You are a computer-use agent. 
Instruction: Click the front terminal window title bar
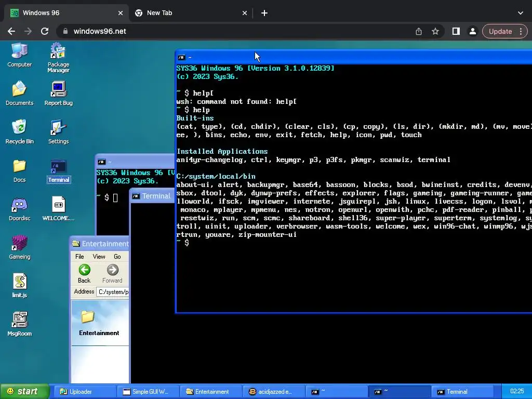click(353, 57)
